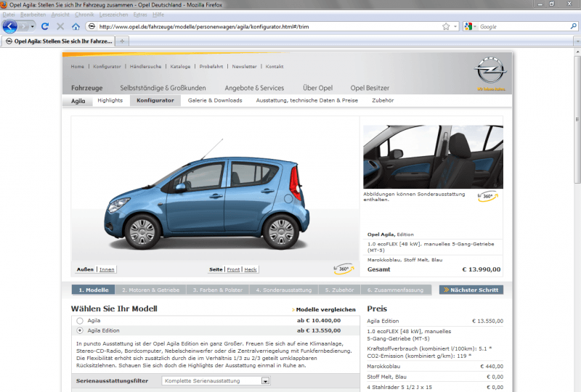Switch to the Innen view
This screenshot has height=392, width=581.
point(107,269)
